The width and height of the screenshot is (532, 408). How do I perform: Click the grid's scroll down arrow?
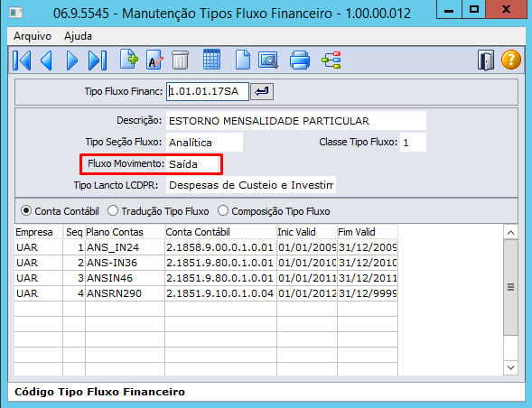point(510,367)
